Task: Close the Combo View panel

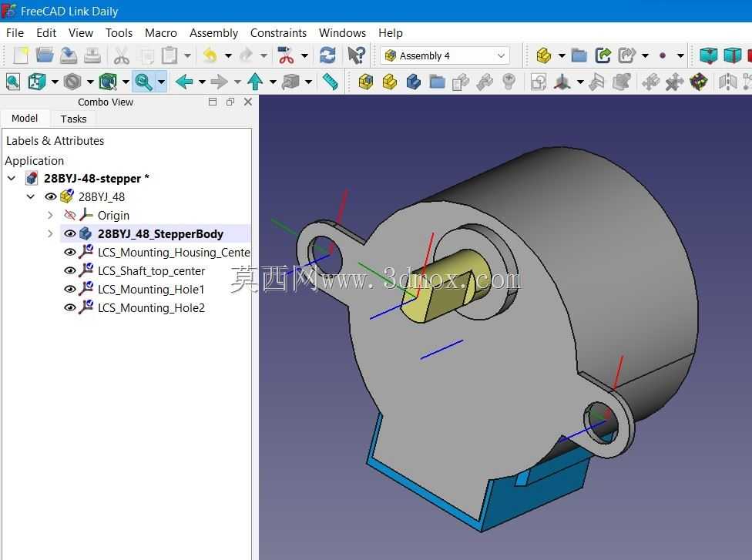Action: pos(248,102)
